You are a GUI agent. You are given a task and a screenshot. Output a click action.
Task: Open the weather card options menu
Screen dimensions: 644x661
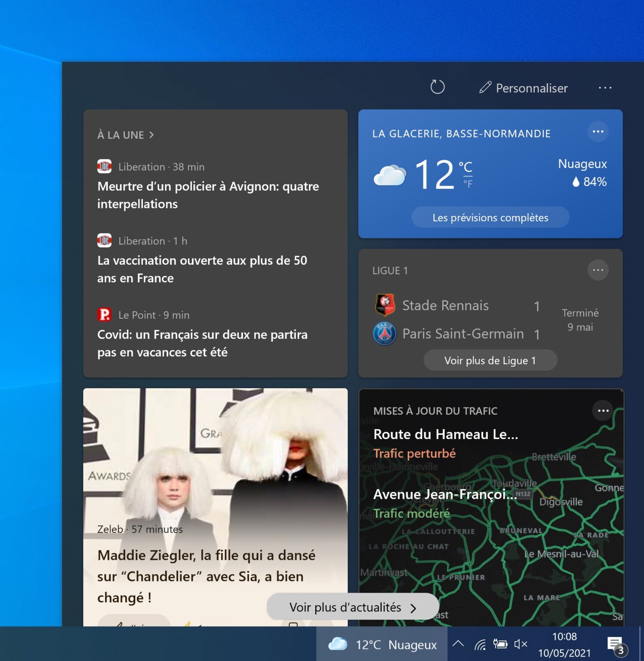598,132
